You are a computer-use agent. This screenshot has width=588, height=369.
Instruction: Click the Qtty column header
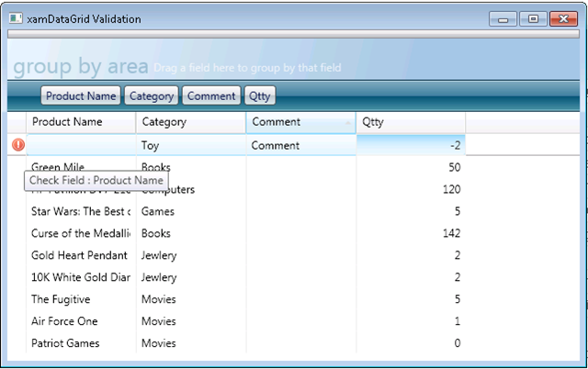(410, 122)
